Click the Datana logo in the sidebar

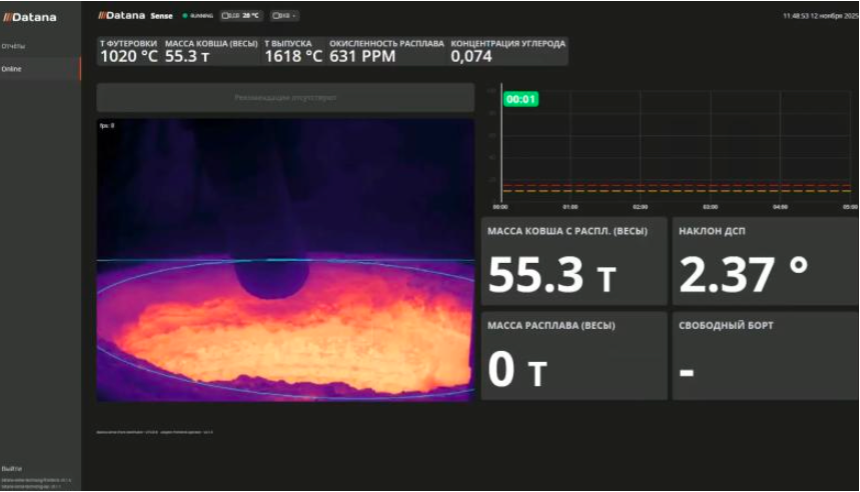pos(30,17)
